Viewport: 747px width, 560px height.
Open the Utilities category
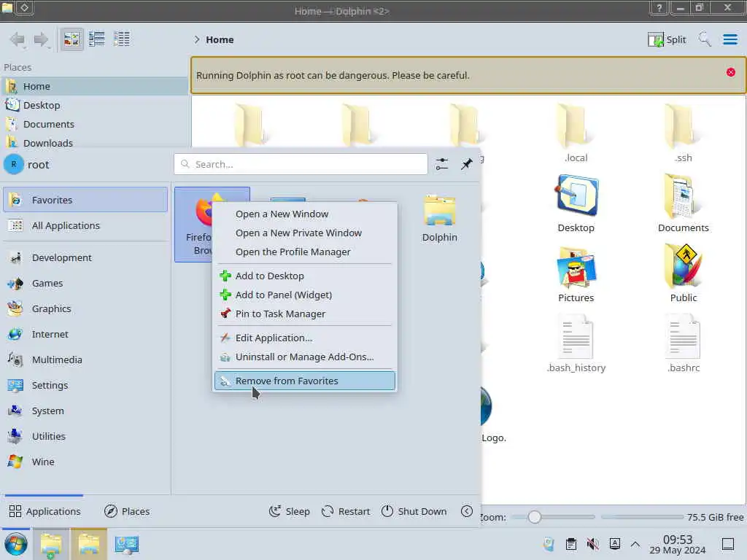pyautogui.click(x=85, y=436)
